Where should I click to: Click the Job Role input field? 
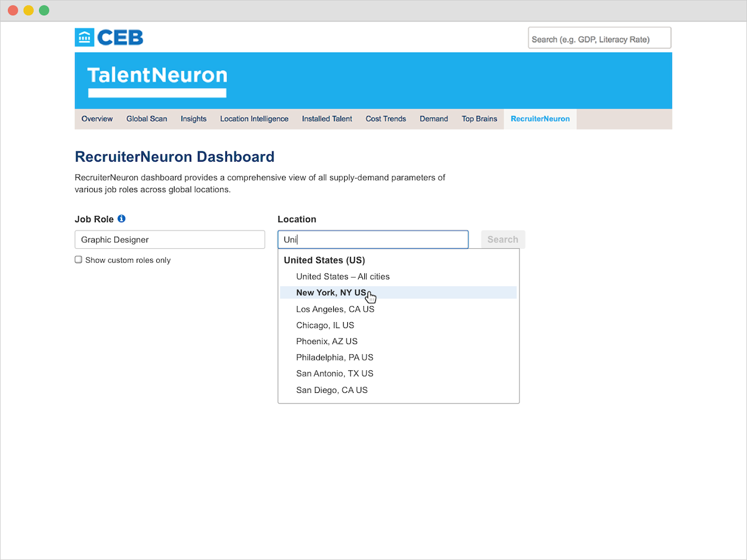coord(170,239)
